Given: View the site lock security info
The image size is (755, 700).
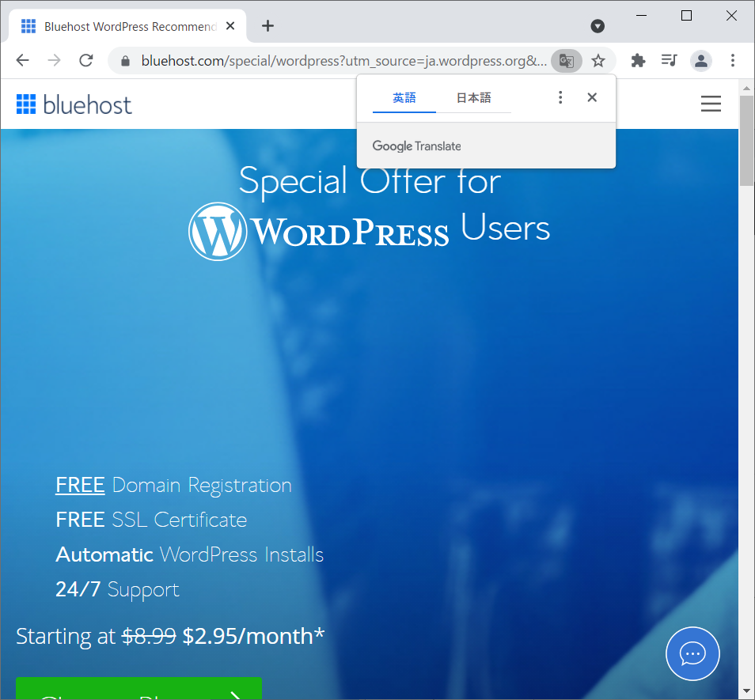Looking at the screenshot, I should [125, 61].
